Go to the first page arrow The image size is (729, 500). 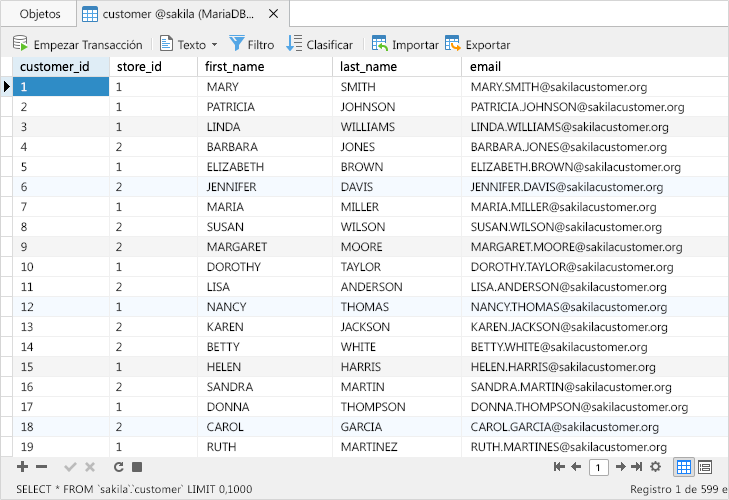tap(559, 467)
